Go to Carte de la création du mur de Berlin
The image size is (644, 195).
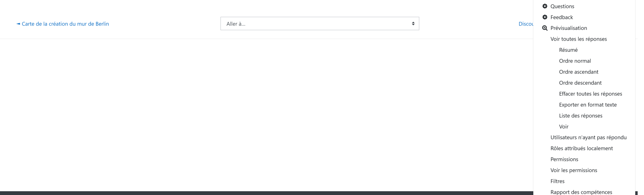point(63,24)
